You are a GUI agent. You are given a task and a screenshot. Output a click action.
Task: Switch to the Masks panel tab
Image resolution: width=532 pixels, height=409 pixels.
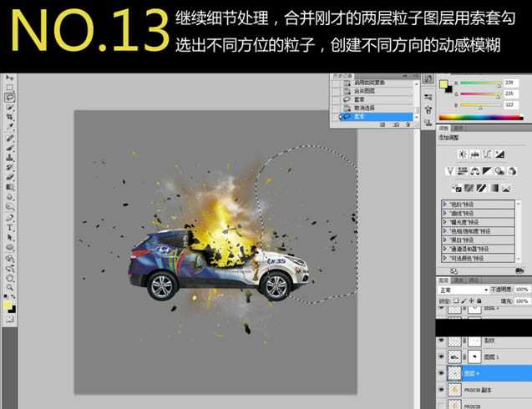tap(459, 129)
